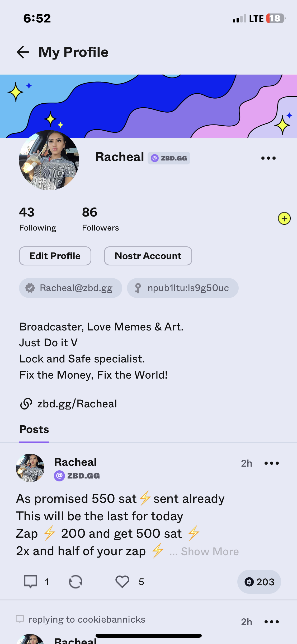
Task: Like the post with heart icon
Action: 122,582
